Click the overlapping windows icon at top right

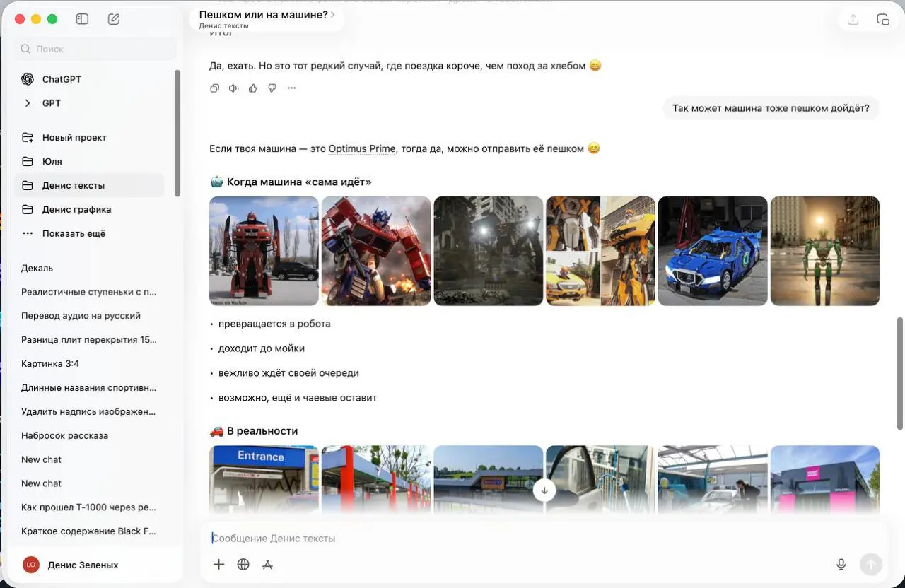point(883,20)
